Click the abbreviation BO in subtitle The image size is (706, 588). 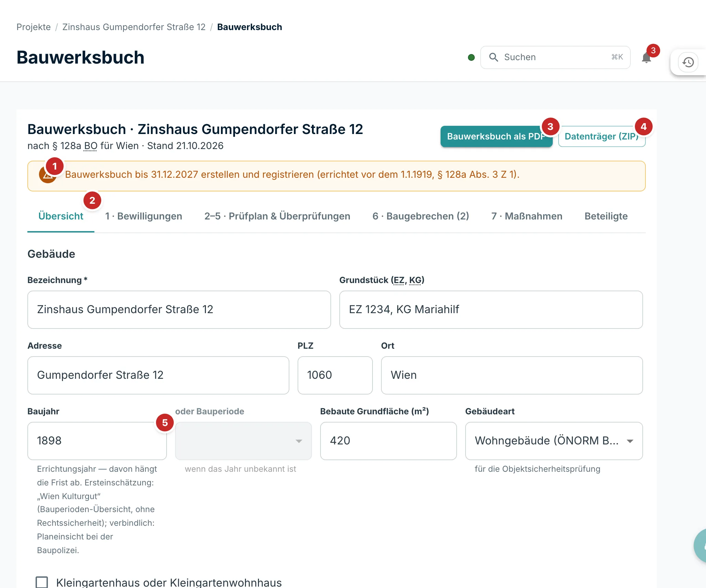pos(91,146)
